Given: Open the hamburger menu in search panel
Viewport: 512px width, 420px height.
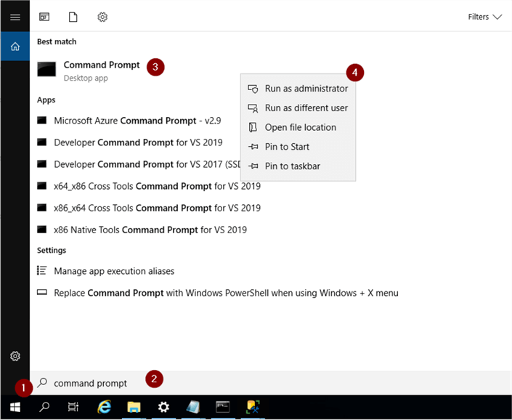Looking at the screenshot, I should (15, 17).
